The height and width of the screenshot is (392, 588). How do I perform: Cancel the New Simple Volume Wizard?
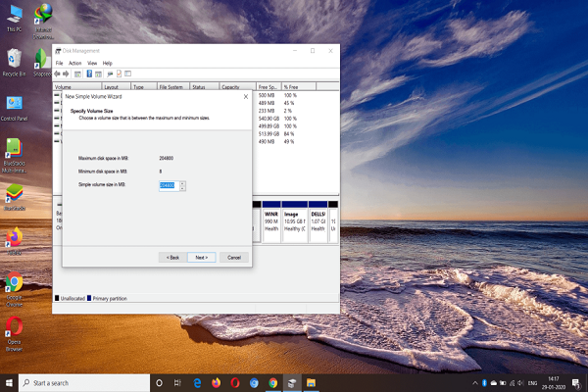233,257
